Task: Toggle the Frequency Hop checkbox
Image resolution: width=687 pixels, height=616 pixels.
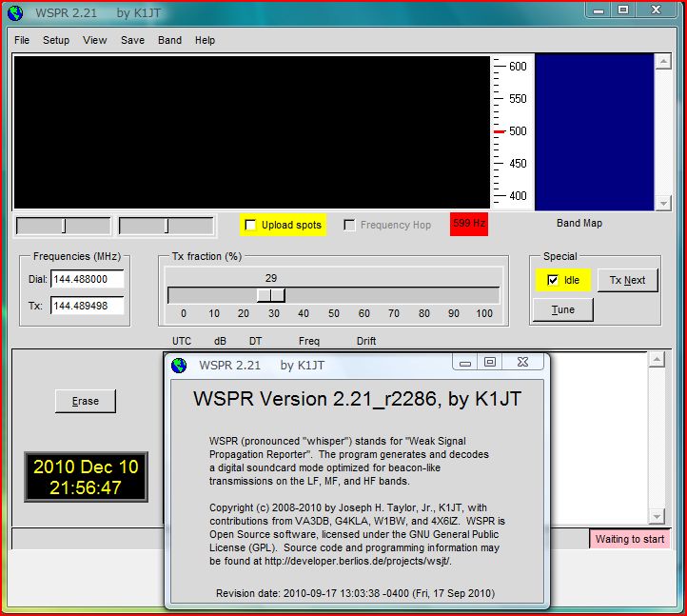Action: point(350,226)
